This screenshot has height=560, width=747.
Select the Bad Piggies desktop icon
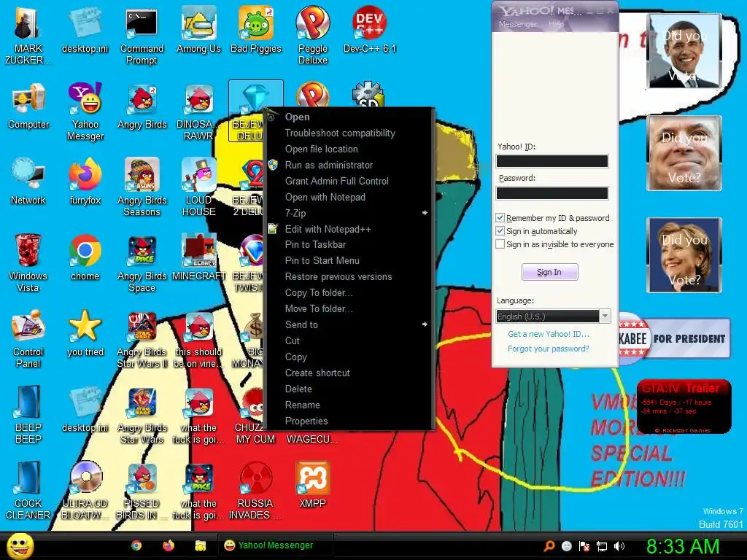pos(256,31)
